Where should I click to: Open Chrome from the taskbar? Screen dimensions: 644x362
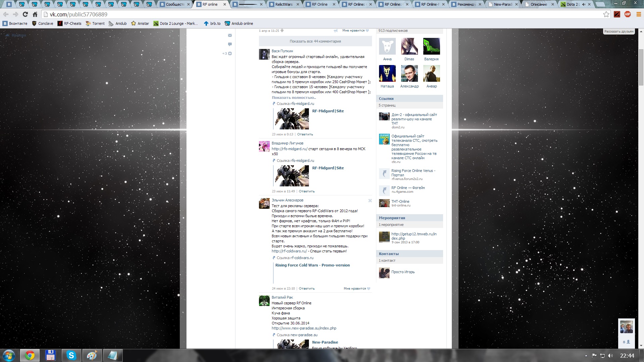30,355
